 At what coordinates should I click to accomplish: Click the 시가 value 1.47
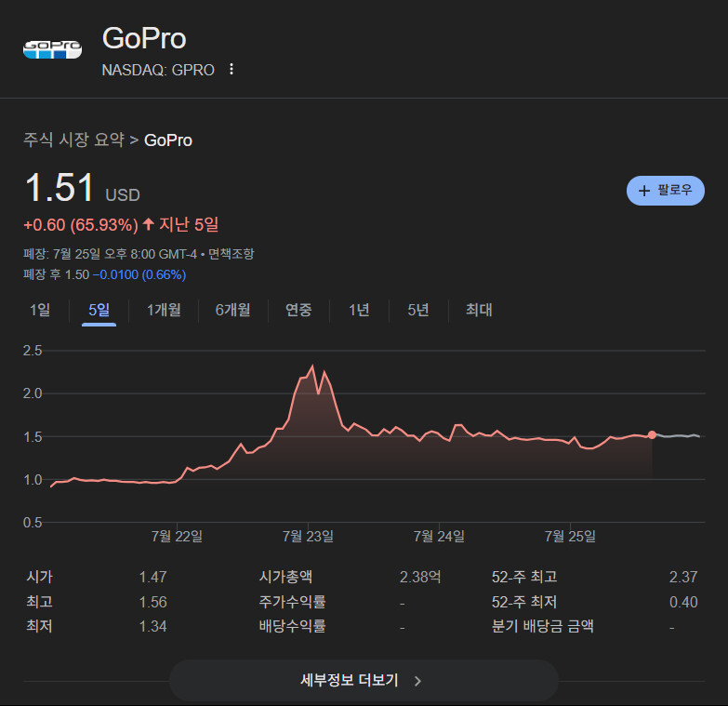[x=152, y=577]
